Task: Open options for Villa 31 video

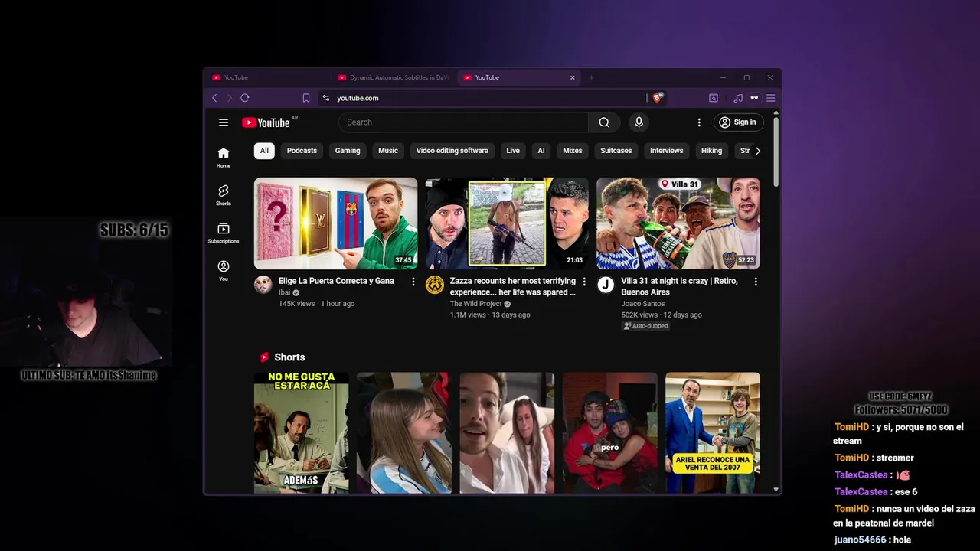Action: [756, 282]
